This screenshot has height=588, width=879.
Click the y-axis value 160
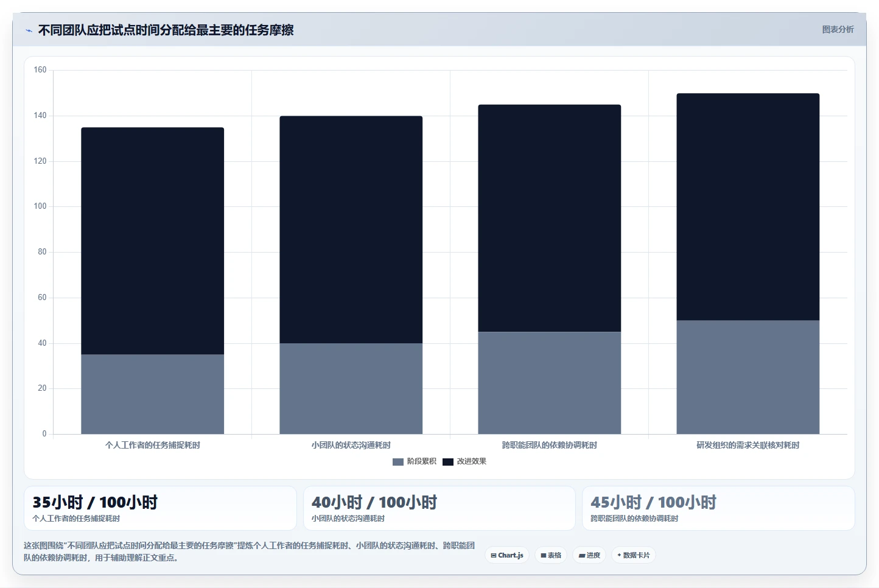pyautogui.click(x=40, y=70)
